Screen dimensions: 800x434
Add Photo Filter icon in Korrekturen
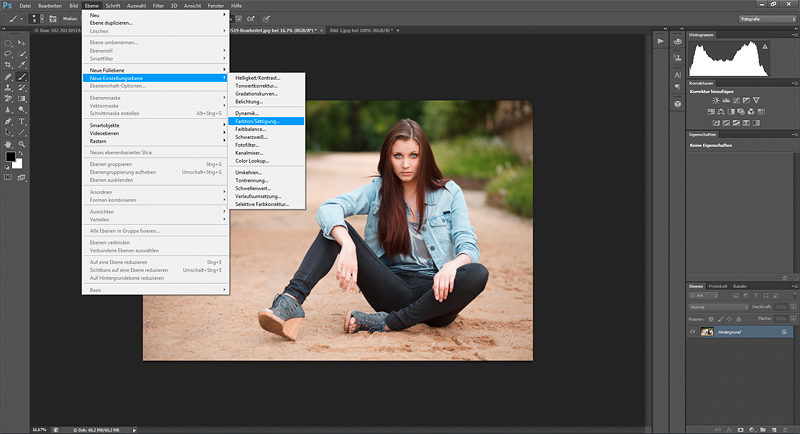(x=741, y=112)
